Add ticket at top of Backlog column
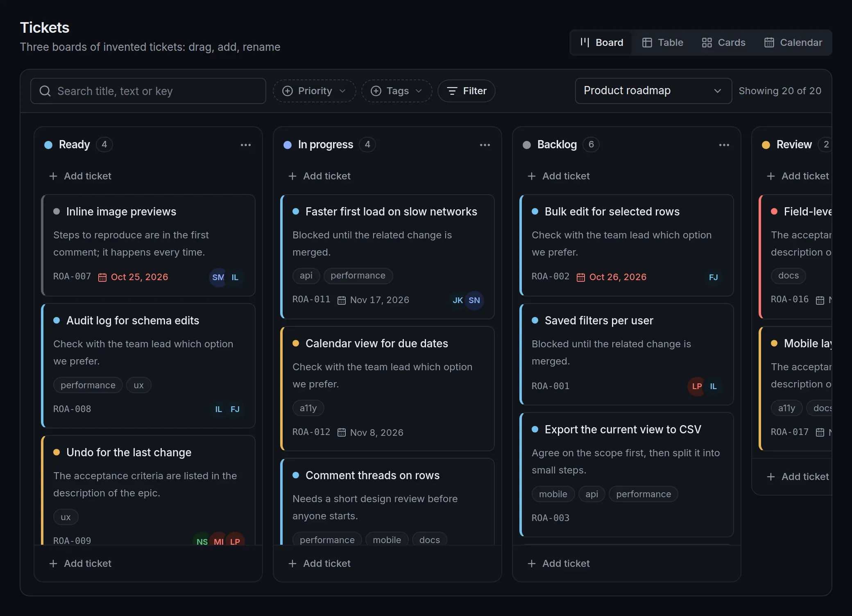 tap(627, 176)
